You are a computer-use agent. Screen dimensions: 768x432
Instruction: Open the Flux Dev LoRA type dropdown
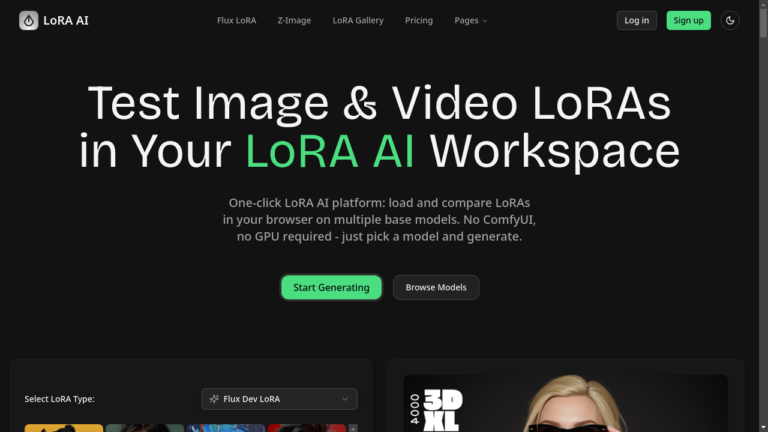(279, 399)
